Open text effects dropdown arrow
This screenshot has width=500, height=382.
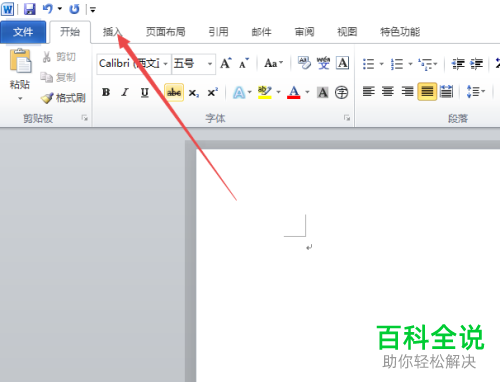tap(249, 92)
